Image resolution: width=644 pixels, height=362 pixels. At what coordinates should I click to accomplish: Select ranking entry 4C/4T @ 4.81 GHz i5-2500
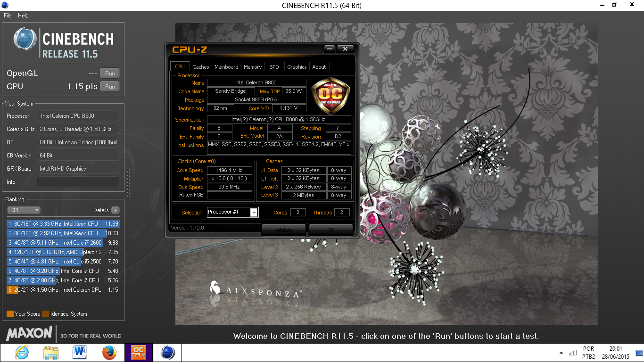click(63, 262)
